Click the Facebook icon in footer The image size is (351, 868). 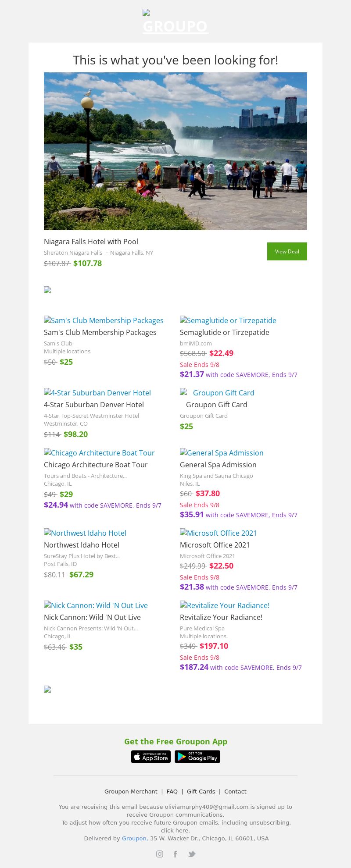tap(175, 854)
